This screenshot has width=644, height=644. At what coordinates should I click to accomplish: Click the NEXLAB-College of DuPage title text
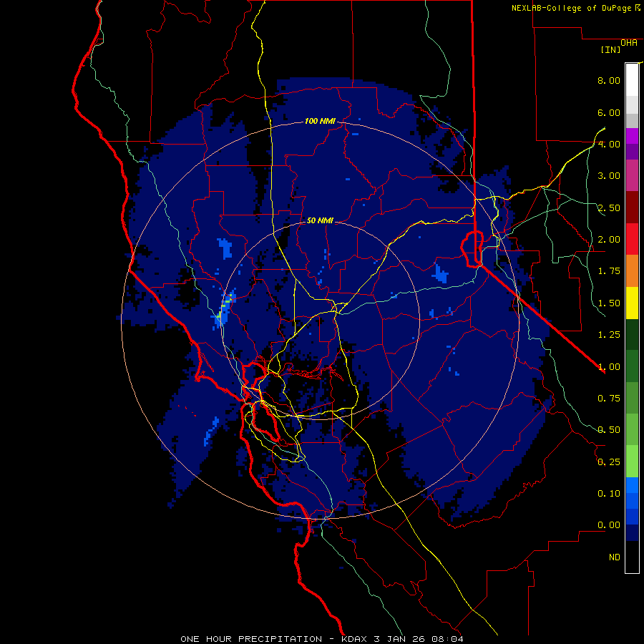[x=571, y=8]
